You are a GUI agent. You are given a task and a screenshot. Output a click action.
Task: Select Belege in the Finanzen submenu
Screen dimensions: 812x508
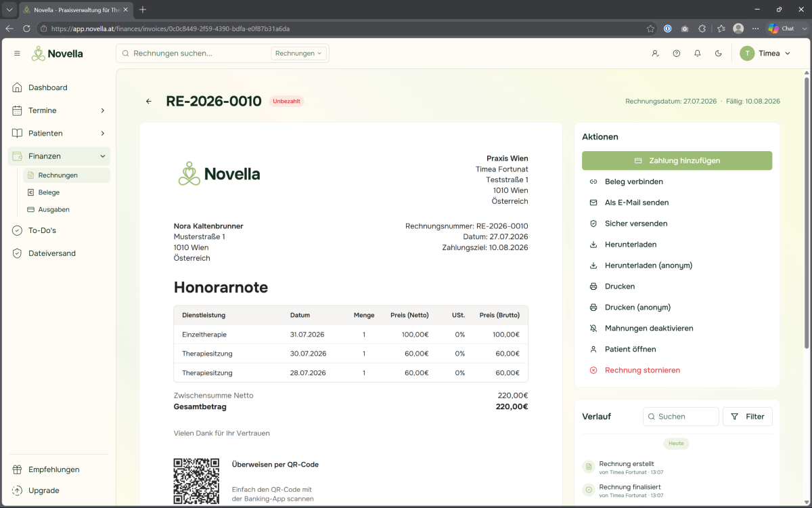tap(66, 192)
